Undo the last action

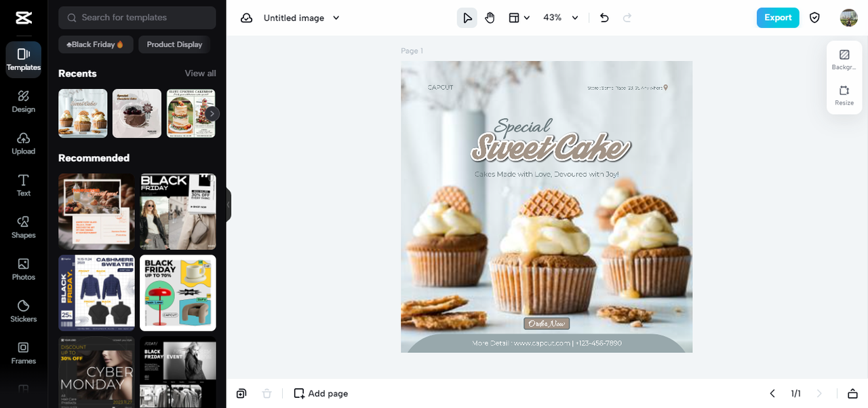605,18
